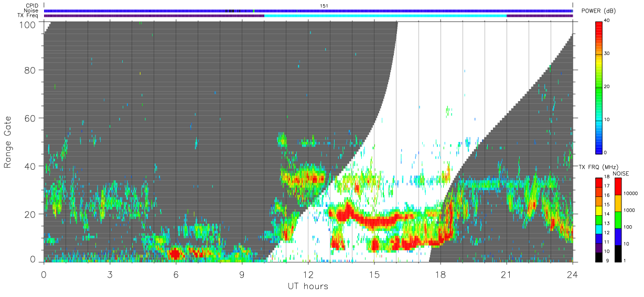This screenshot has height=297, width=644.
Task: Click the UT hours tick label 18
Action: 440,274
